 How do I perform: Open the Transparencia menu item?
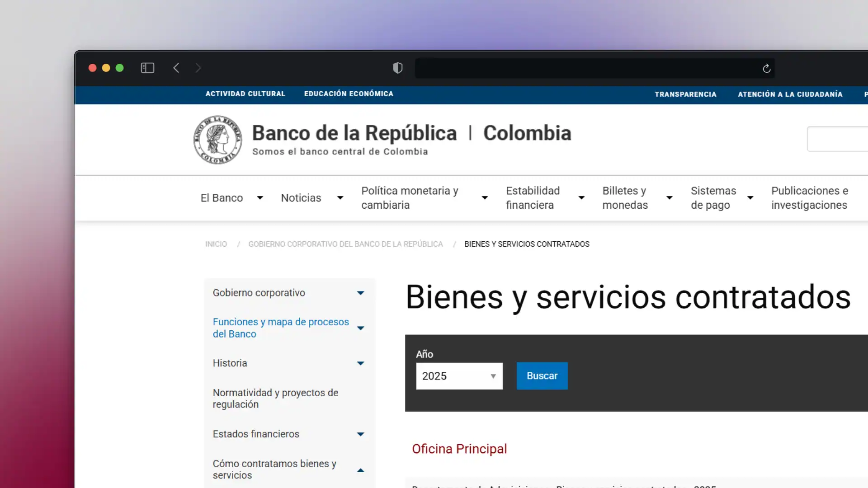(x=685, y=94)
